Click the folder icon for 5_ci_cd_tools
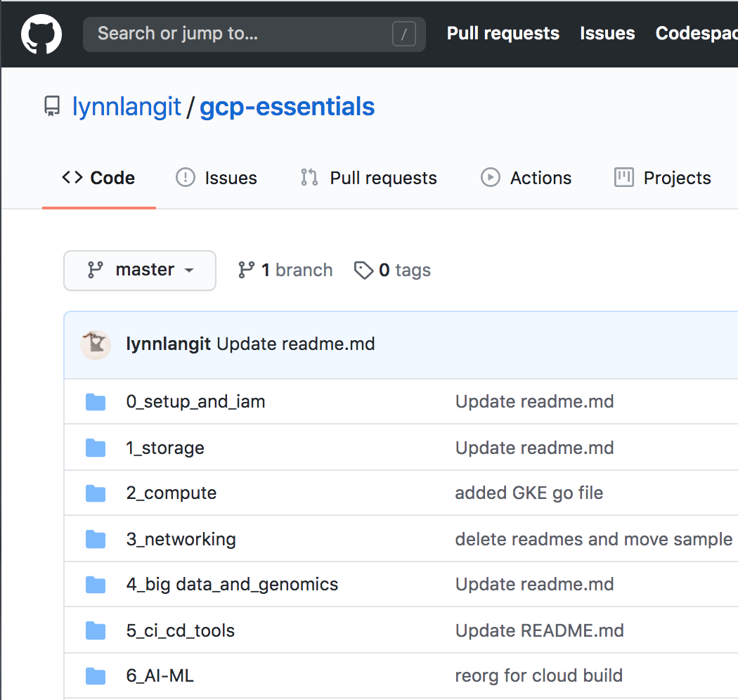This screenshot has width=738, height=700. coord(96,631)
